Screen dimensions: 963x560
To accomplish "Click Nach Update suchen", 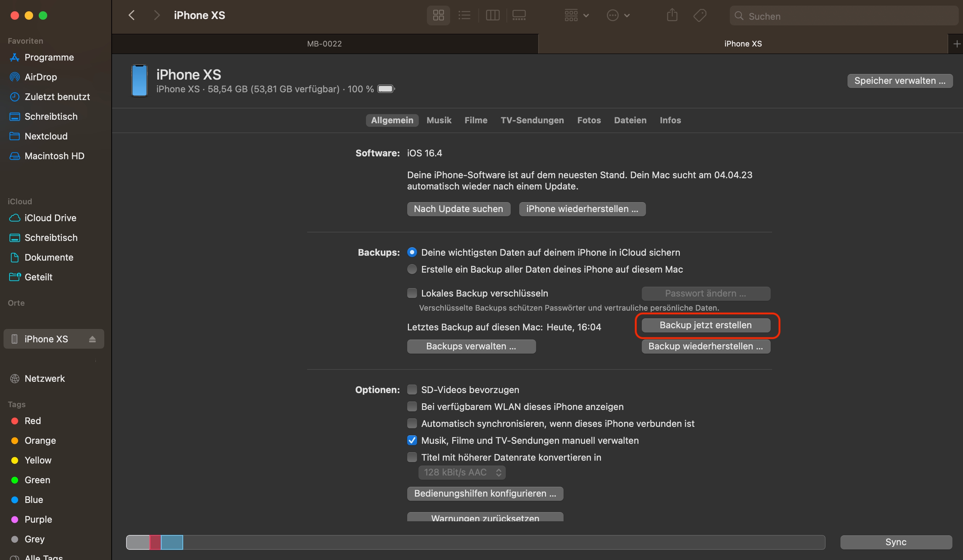I will [459, 209].
